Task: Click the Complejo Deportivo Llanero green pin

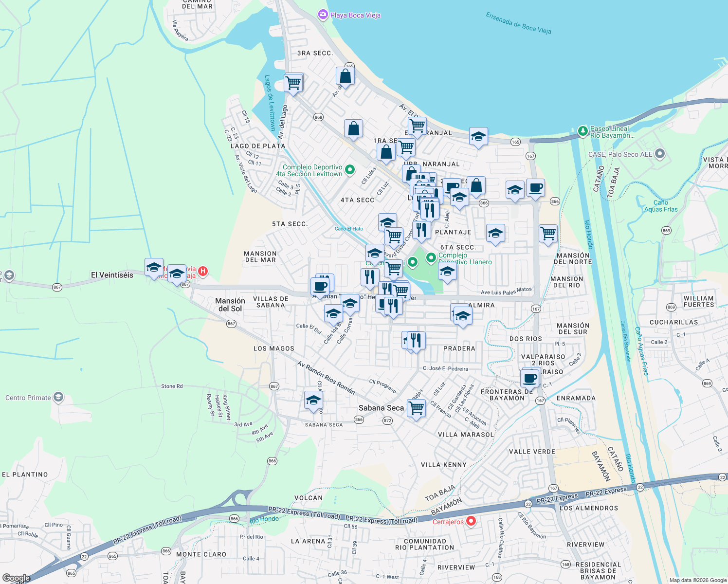Action: [431, 257]
